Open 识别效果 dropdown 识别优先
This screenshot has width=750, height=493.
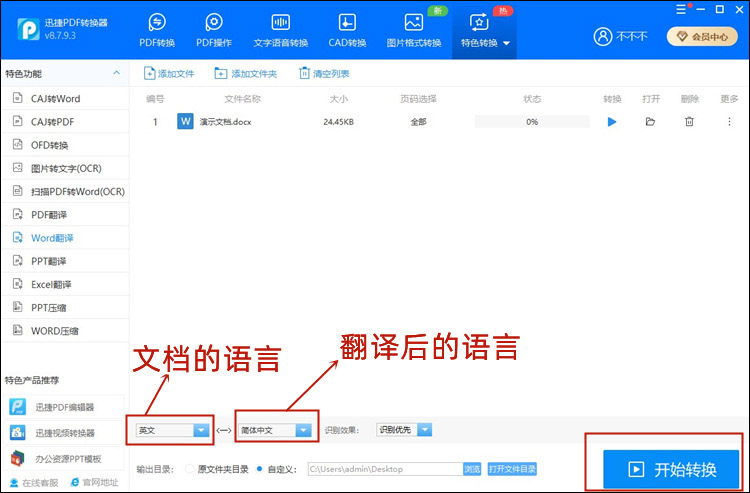click(x=404, y=430)
